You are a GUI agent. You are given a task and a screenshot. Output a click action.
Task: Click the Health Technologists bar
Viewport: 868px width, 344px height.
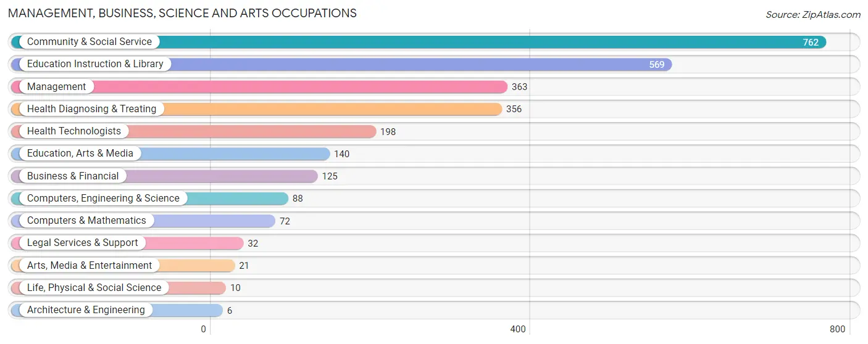click(x=194, y=131)
